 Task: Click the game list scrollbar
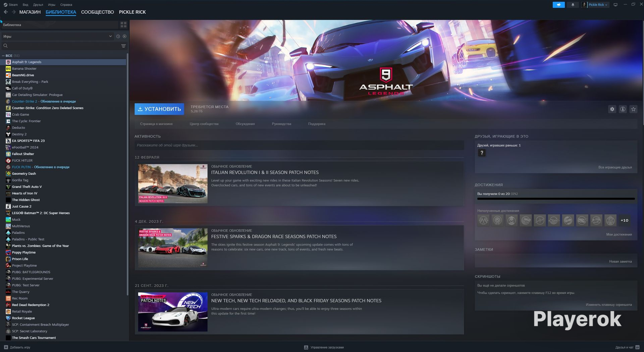click(127, 174)
